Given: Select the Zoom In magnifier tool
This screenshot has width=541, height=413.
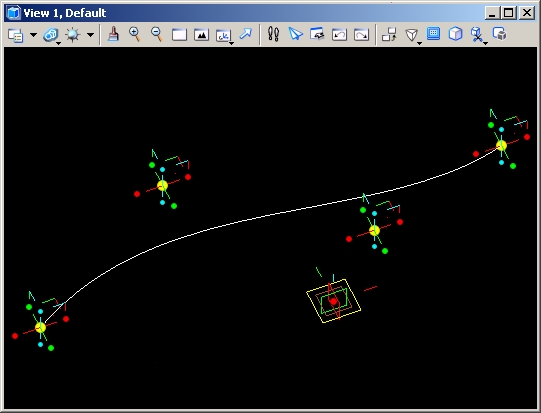Looking at the screenshot, I should coord(135,35).
